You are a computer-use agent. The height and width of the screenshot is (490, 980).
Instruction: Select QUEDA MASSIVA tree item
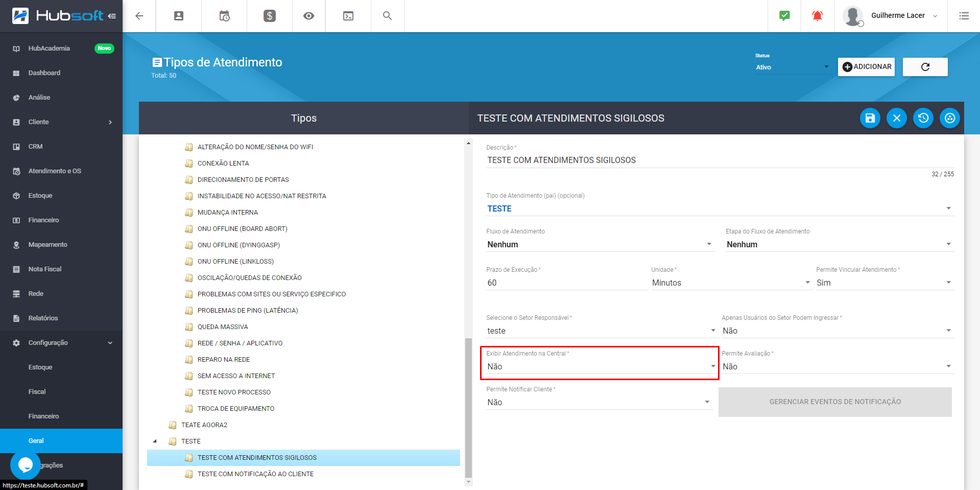(x=223, y=327)
